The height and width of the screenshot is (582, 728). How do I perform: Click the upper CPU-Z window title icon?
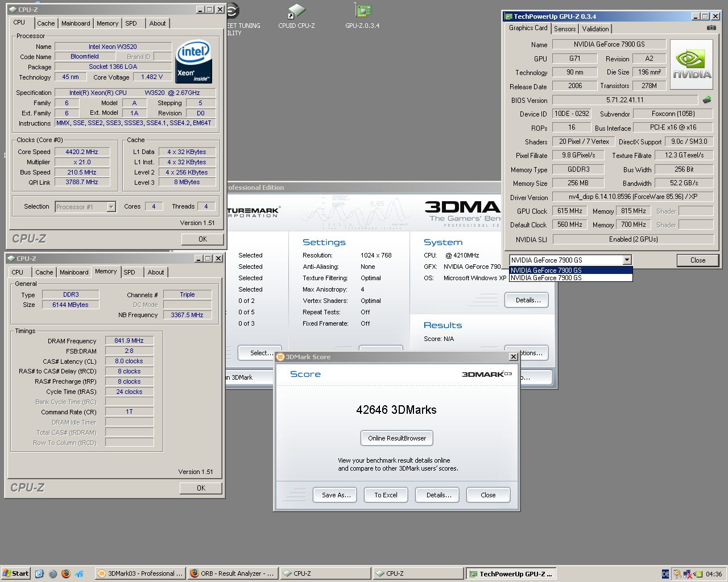click(13, 10)
